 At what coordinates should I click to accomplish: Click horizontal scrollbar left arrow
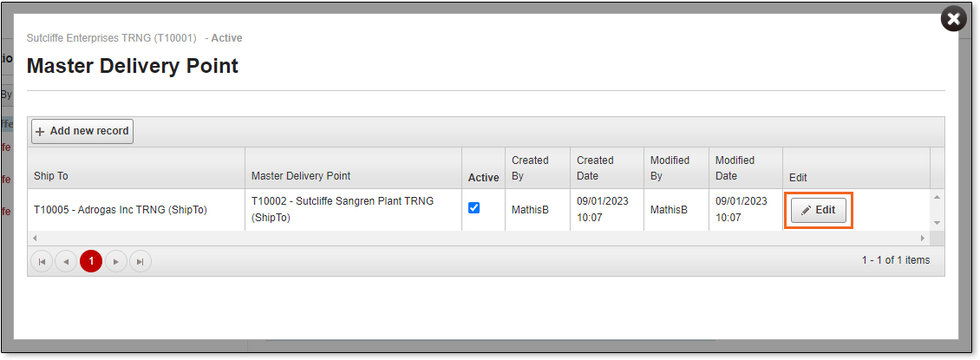[35, 239]
